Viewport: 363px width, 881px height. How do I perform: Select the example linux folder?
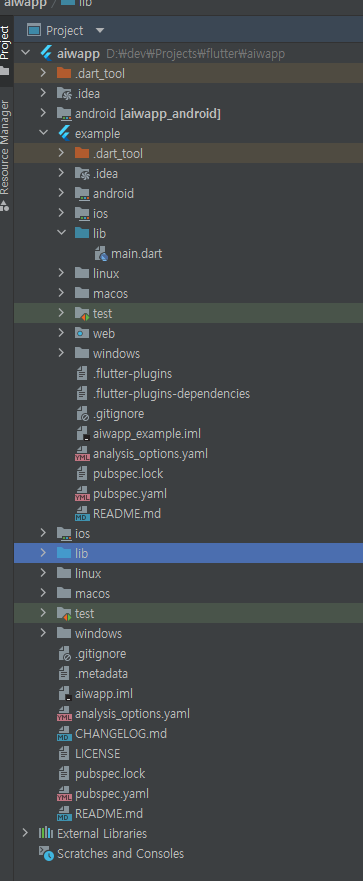click(x=106, y=274)
